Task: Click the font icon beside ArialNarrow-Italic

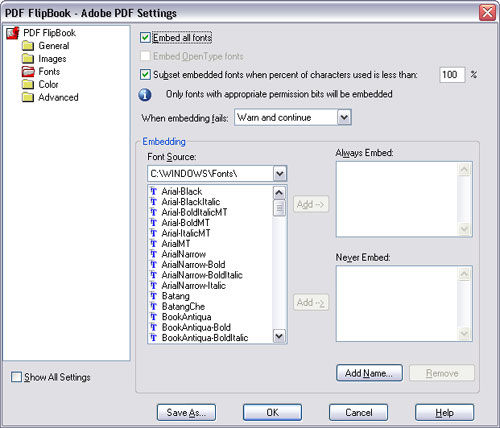Action: pyautogui.click(x=153, y=285)
